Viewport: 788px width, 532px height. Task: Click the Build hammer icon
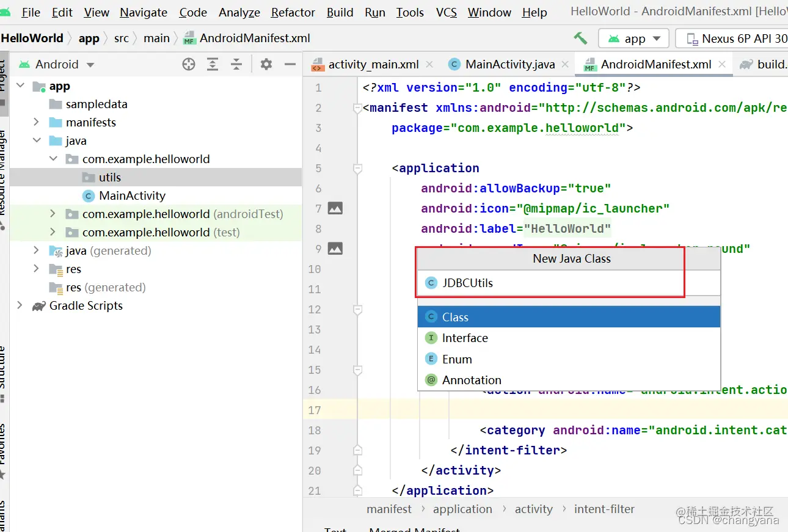580,38
